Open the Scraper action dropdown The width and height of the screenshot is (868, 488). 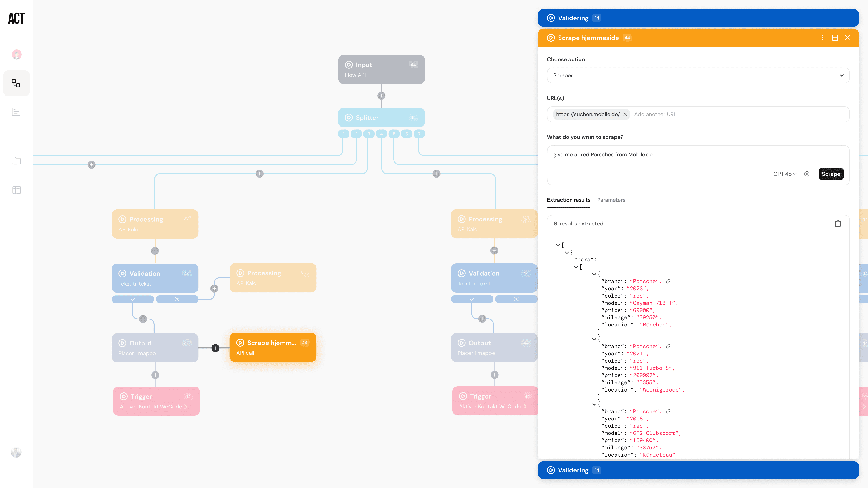[x=698, y=75]
